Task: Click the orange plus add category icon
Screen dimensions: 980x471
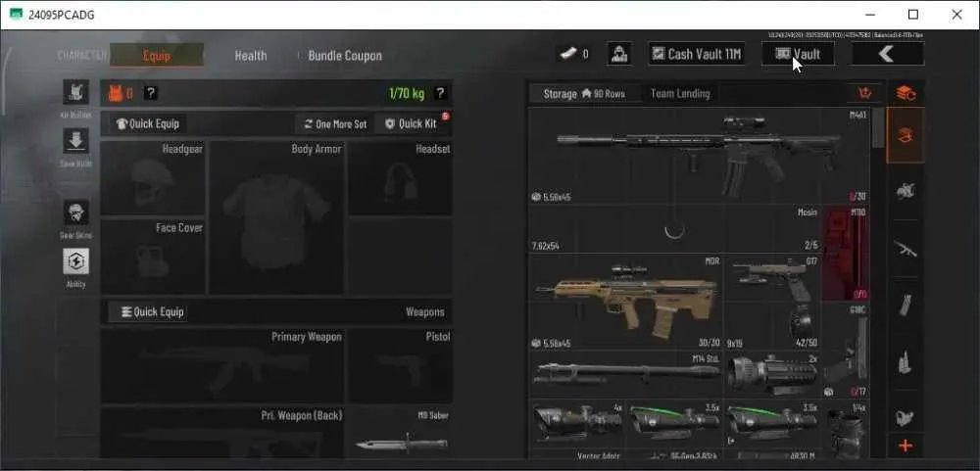Action: [906, 446]
